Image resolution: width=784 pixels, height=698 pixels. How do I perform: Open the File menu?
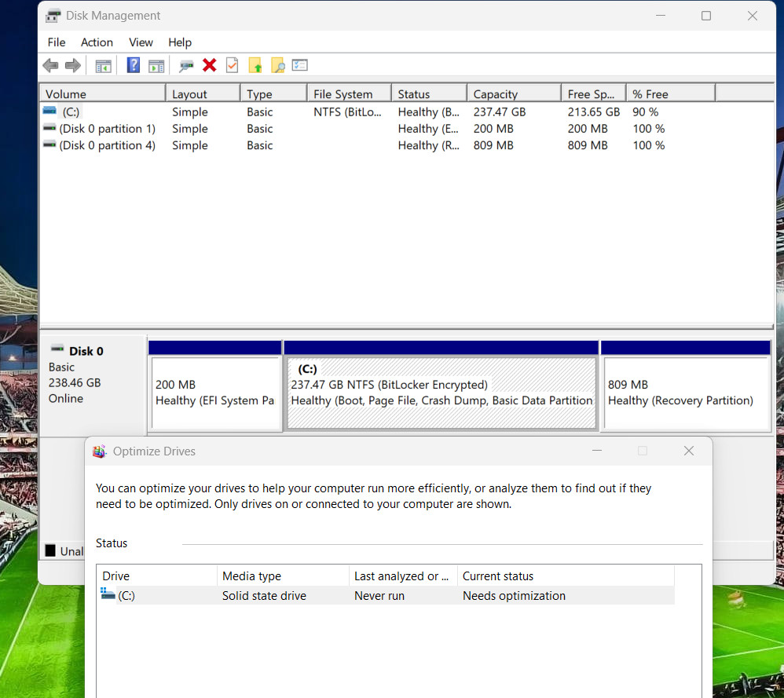click(57, 42)
